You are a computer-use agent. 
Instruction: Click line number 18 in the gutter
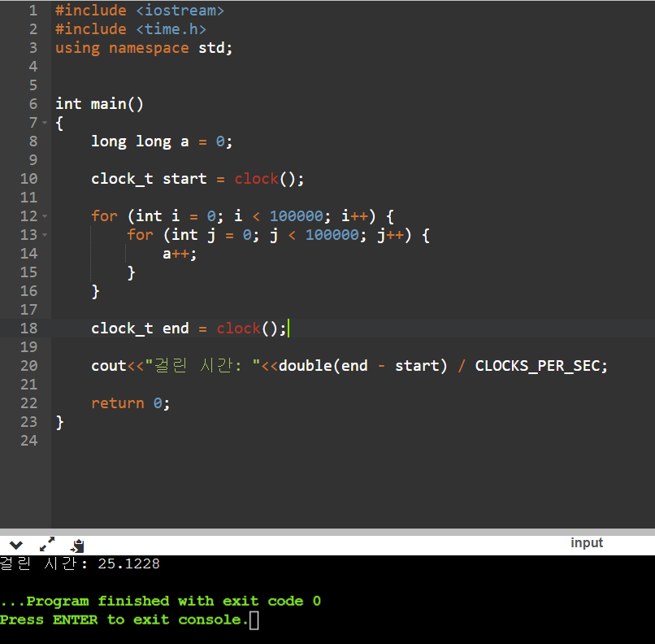[x=28, y=329]
